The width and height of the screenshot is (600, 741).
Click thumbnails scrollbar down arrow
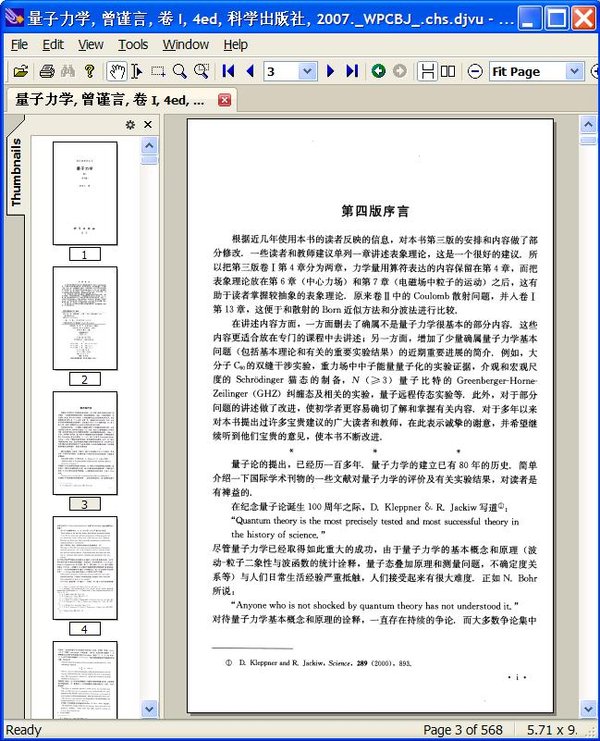pyautogui.click(x=149, y=709)
